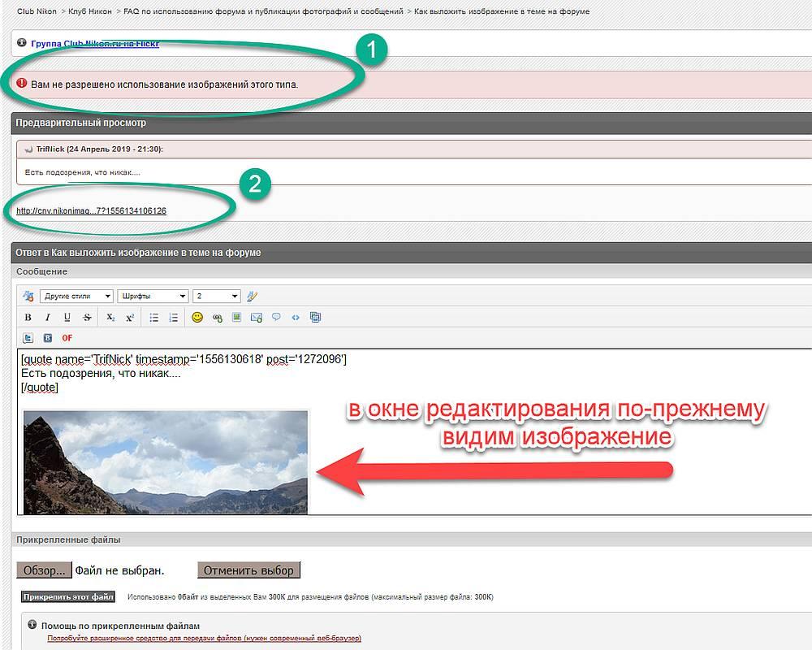Click the Twitter share icon
812x650 pixels.
28,338
